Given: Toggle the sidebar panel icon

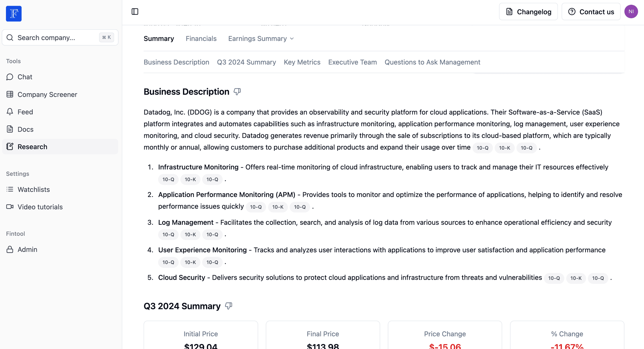Looking at the screenshot, I should click(x=135, y=12).
